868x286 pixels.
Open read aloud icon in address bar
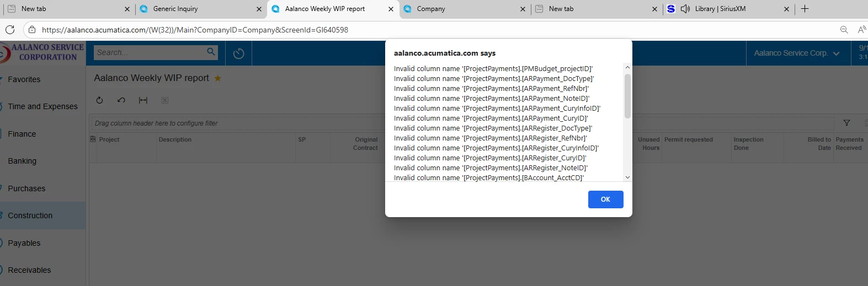862,30
